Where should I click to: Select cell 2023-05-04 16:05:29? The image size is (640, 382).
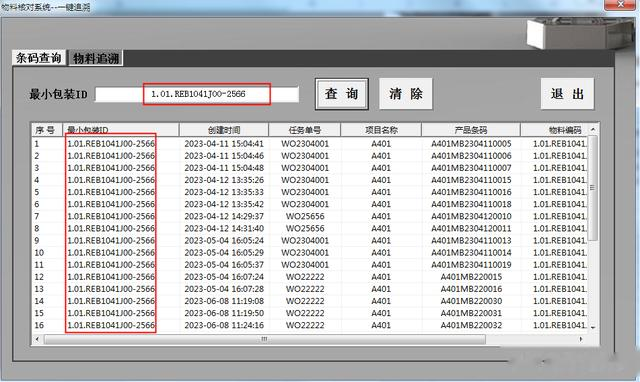coord(224,253)
